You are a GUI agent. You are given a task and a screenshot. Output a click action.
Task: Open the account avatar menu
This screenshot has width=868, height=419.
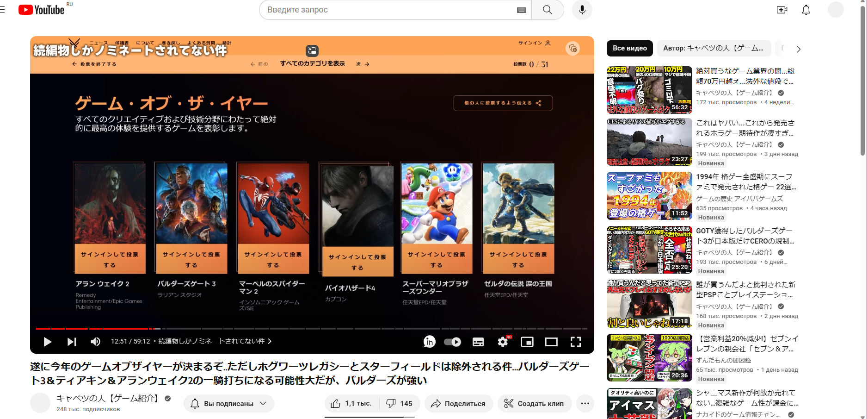(x=836, y=10)
